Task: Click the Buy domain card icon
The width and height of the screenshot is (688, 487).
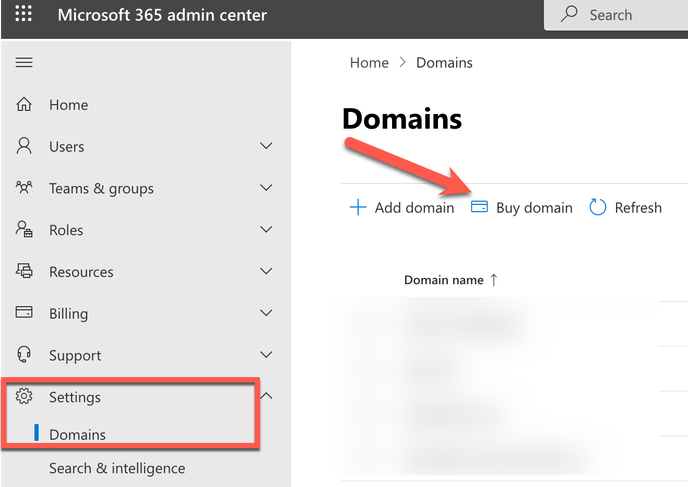Action: tap(479, 207)
